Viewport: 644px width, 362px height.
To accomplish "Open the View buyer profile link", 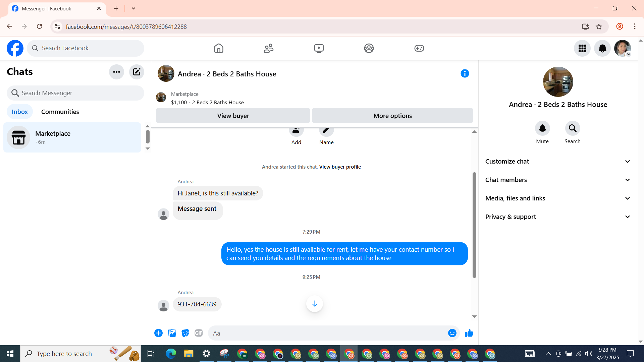I will point(340,167).
